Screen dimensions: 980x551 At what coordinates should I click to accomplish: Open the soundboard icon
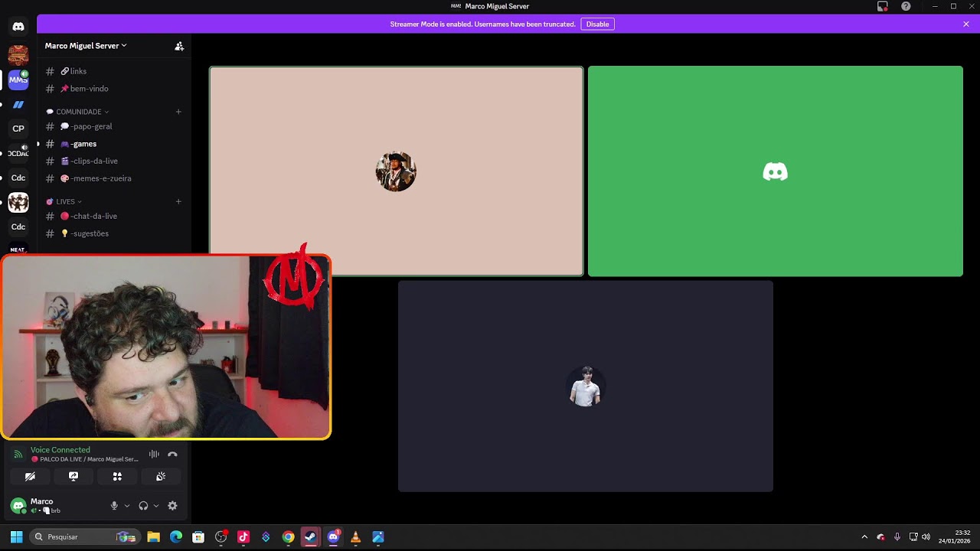click(161, 476)
